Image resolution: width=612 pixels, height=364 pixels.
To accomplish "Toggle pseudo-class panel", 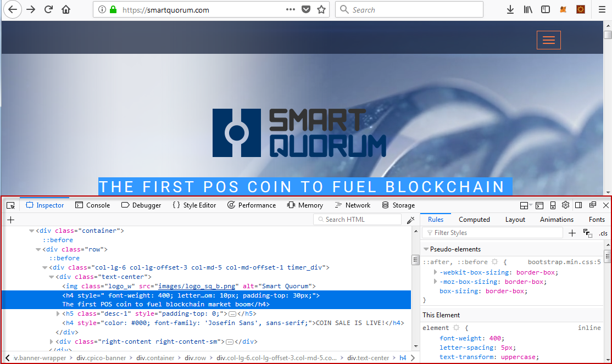I will (x=587, y=233).
